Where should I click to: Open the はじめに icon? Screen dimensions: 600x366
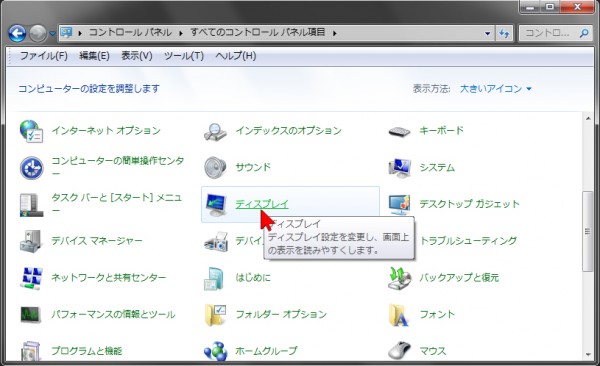(214, 278)
